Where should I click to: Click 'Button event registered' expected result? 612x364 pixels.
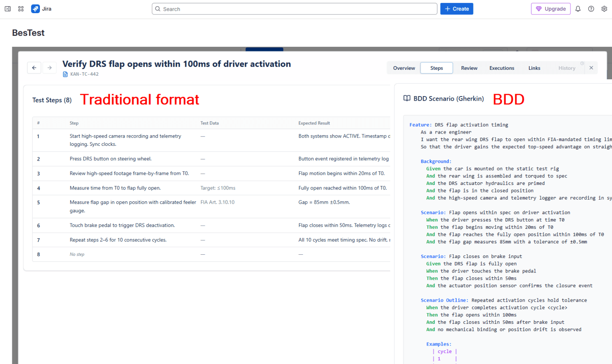tap(343, 159)
